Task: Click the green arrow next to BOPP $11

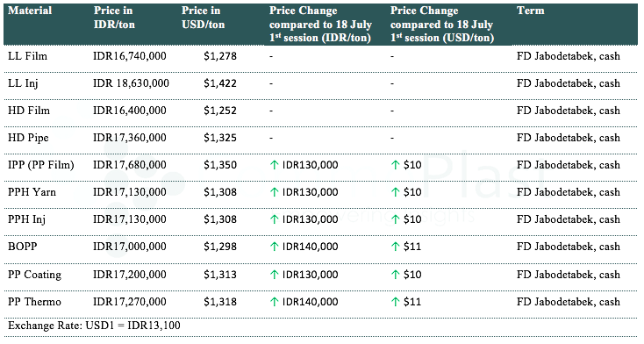Action: pyautogui.click(x=395, y=247)
